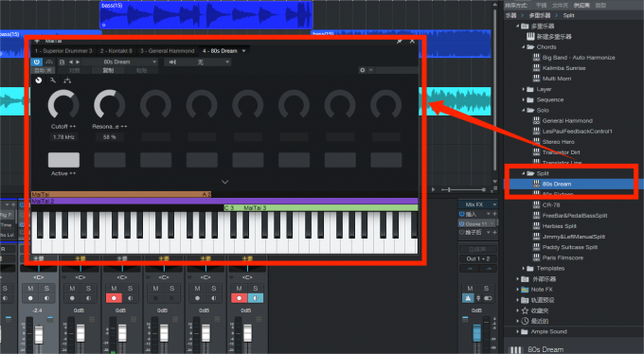This screenshot has height=354, width=644.
Task: Click the Resonance macro knob
Action: [x=109, y=105]
